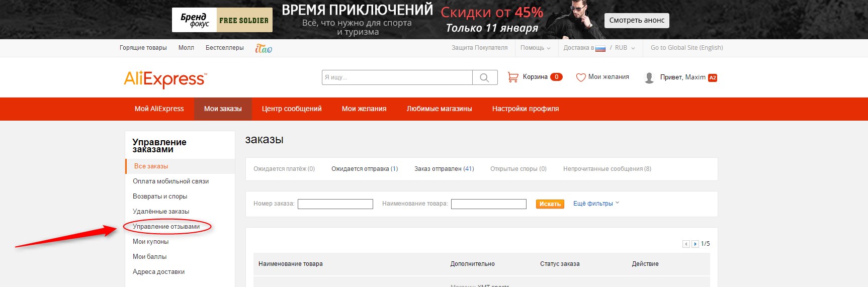The width and height of the screenshot is (868, 287).
Task: Open Настройки профиля tab
Action: click(525, 109)
